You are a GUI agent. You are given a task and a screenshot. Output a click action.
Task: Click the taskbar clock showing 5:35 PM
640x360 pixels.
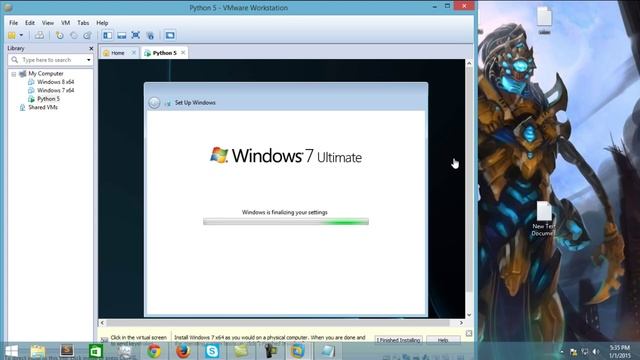click(x=620, y=351)
